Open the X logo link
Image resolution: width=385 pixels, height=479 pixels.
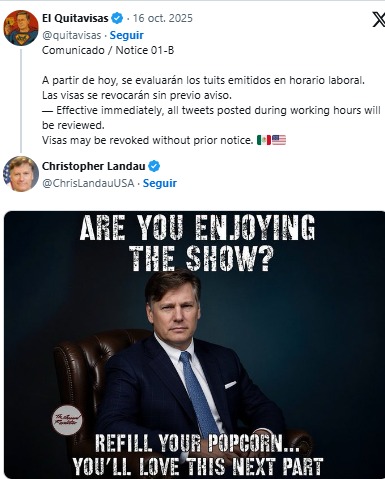coord(379,19)
